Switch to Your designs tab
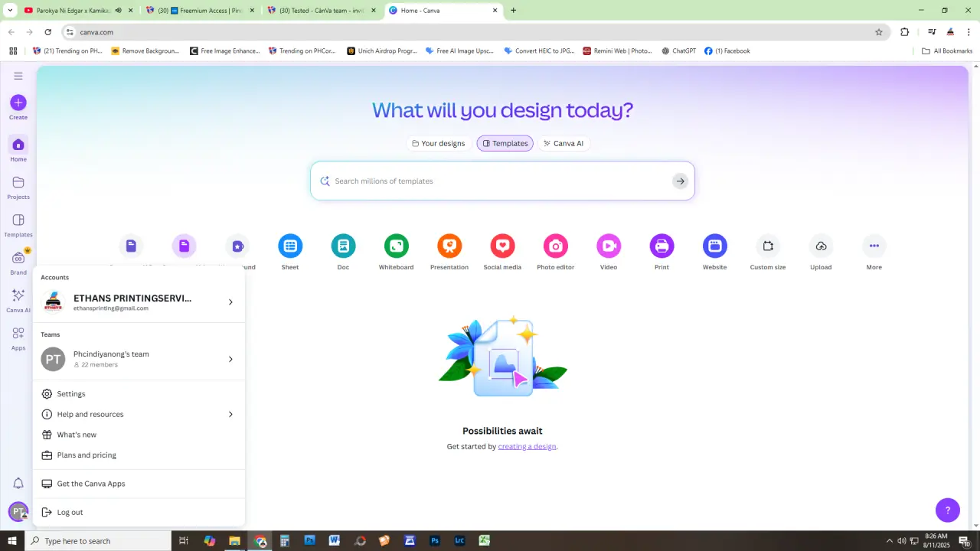The image size is (980, 551). [439, 143]
